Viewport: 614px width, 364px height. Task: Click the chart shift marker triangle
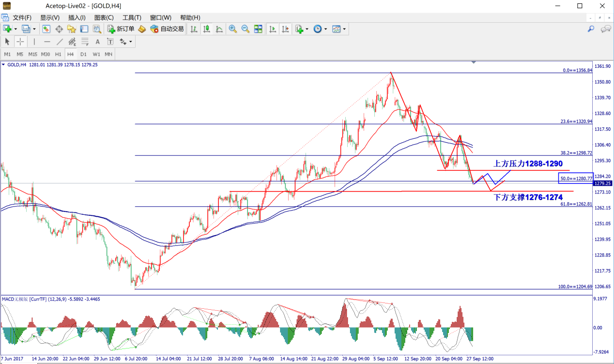coord(474,62)
